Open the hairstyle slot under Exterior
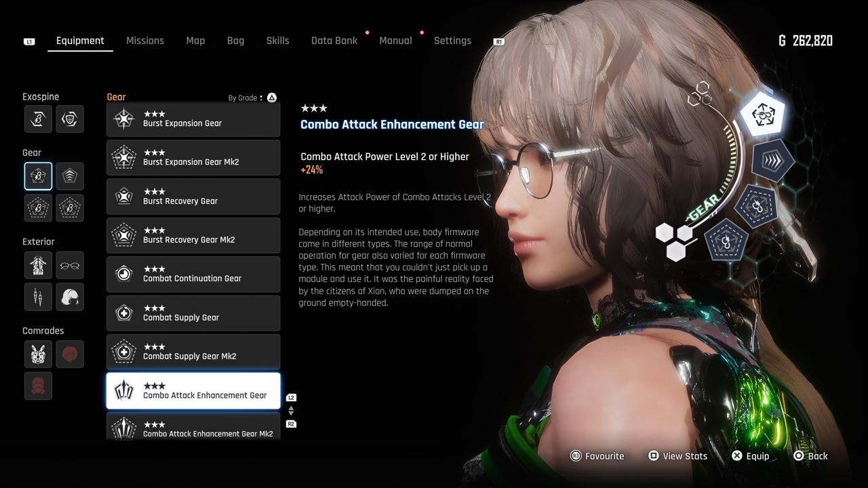The width and height of the screenshot is (868, 488). click(x=70, y=297)
